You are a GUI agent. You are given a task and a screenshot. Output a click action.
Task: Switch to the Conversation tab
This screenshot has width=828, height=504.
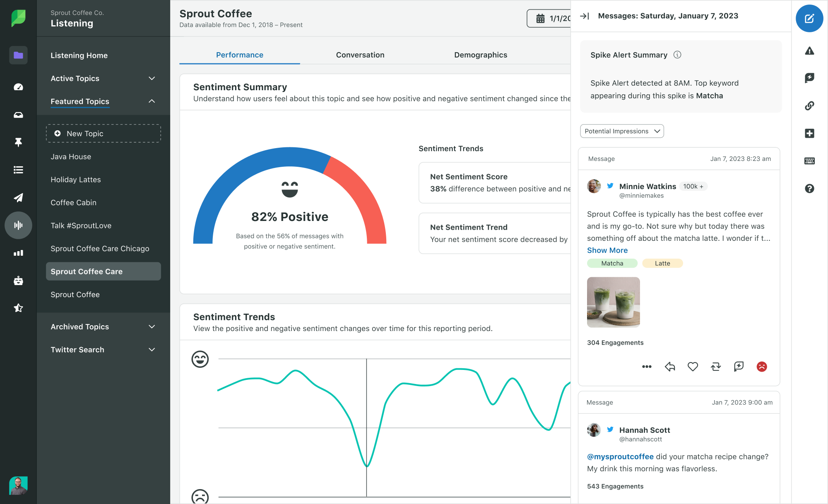[x=360, y=54]
